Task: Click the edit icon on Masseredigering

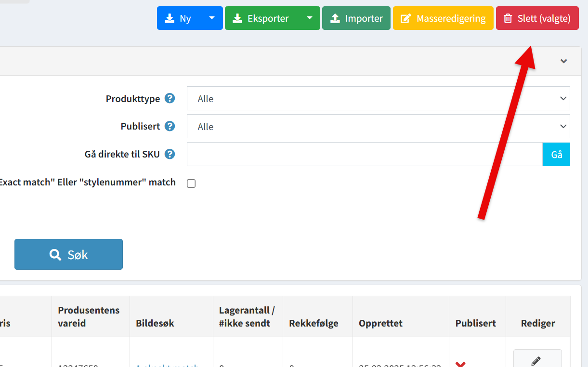Action: click(406, 18)
